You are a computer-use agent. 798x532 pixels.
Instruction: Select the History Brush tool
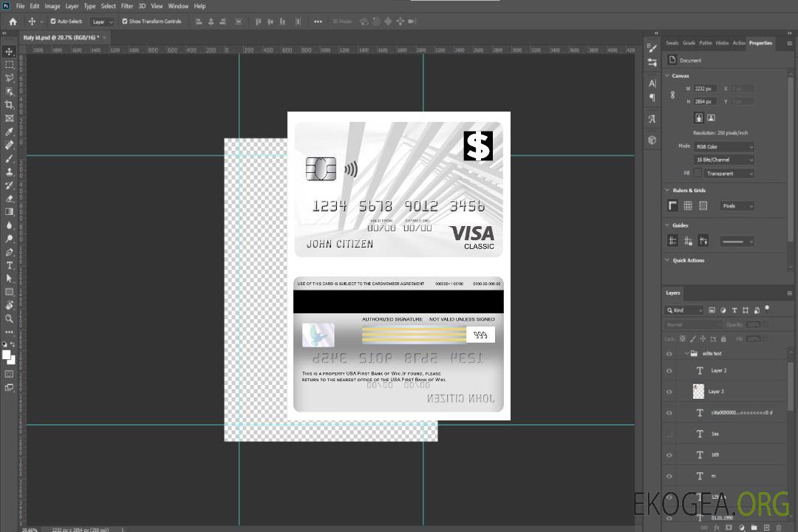coord(9,185)
